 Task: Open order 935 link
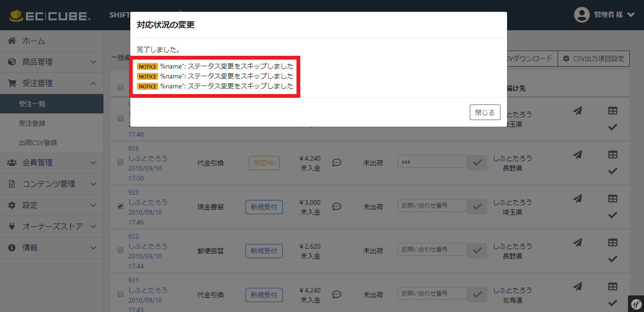[x=148, y=163]
